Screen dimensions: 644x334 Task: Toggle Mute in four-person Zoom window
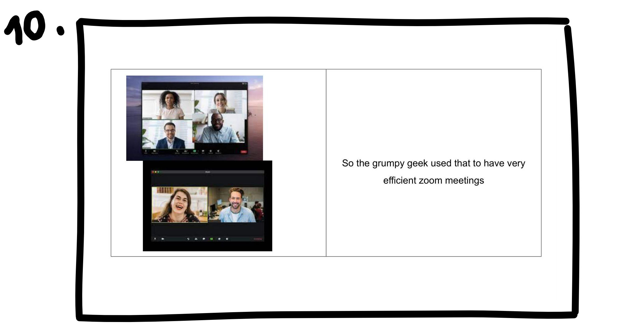click(x=146, y=151)
